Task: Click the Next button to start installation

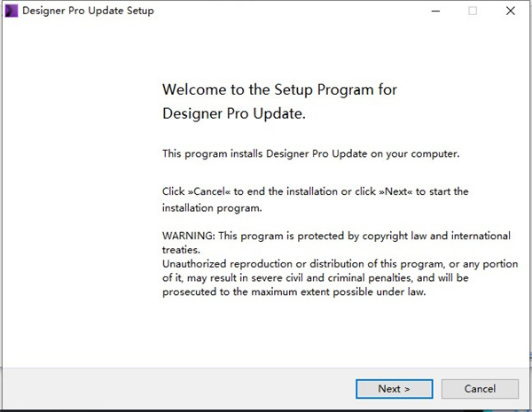Action: (x=394, y=388)
